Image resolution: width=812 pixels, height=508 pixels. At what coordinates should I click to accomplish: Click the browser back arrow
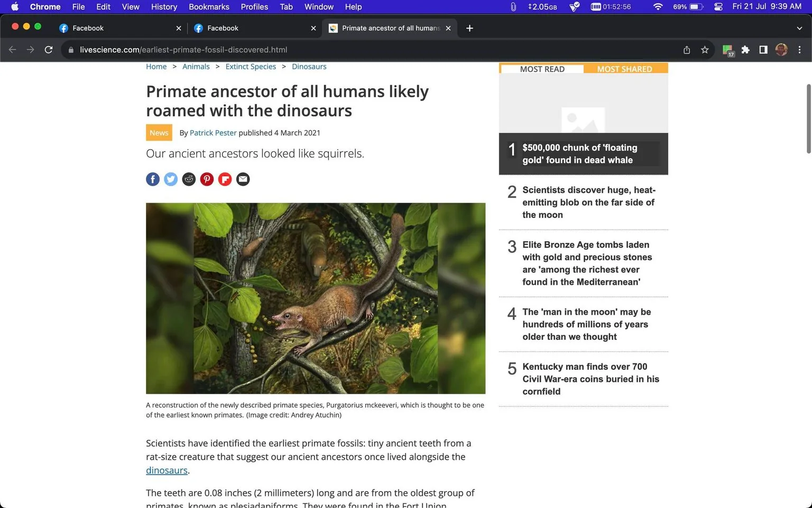(13, 50)
